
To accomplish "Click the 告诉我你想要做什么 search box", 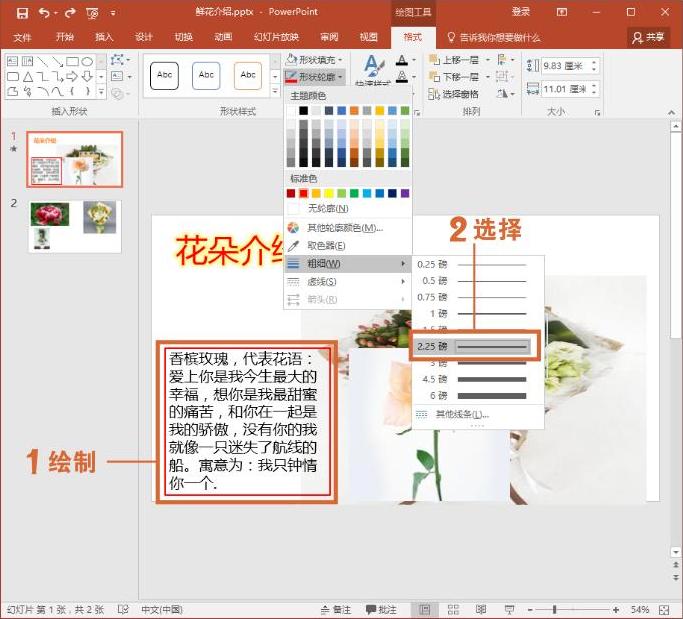I will pyautogui.click(x=494, y=37).
